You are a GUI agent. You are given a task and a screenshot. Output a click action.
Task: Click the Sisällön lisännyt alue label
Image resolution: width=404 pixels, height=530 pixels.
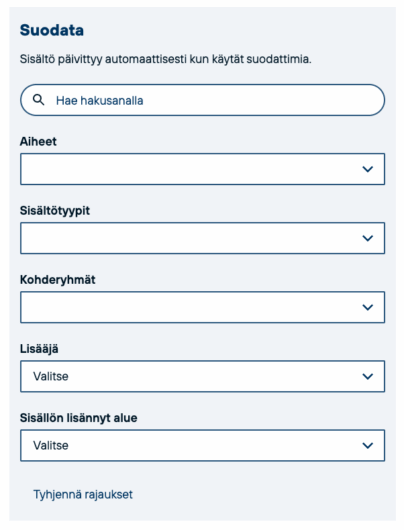click(x=78, y=418)
